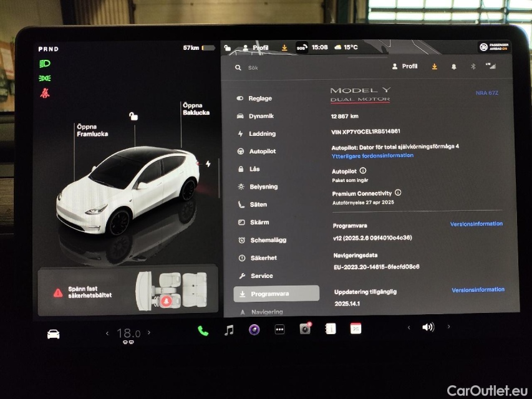This screenshot has height=399, width=532.
Task: Tap the EU-2023.20 navigation data text
Action: (376, 267)
